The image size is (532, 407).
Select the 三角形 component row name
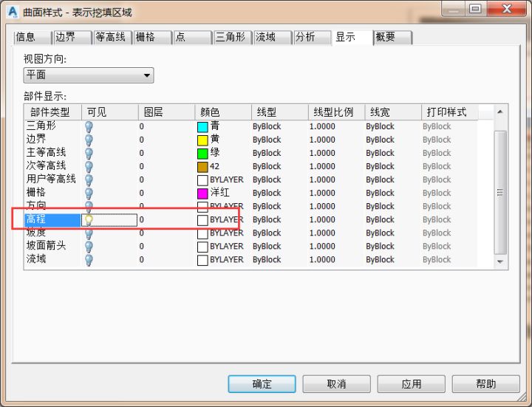[x=41, y=126]
